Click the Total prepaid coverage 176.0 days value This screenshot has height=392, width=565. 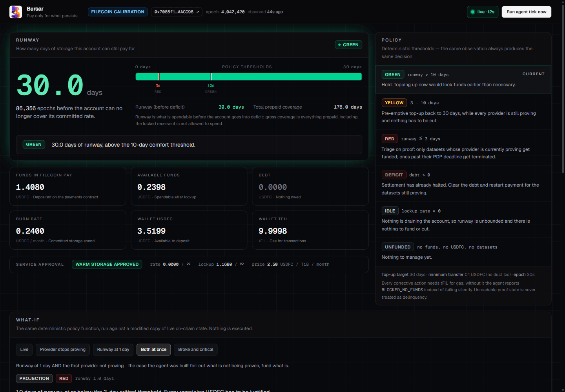[x=348, y=107]
